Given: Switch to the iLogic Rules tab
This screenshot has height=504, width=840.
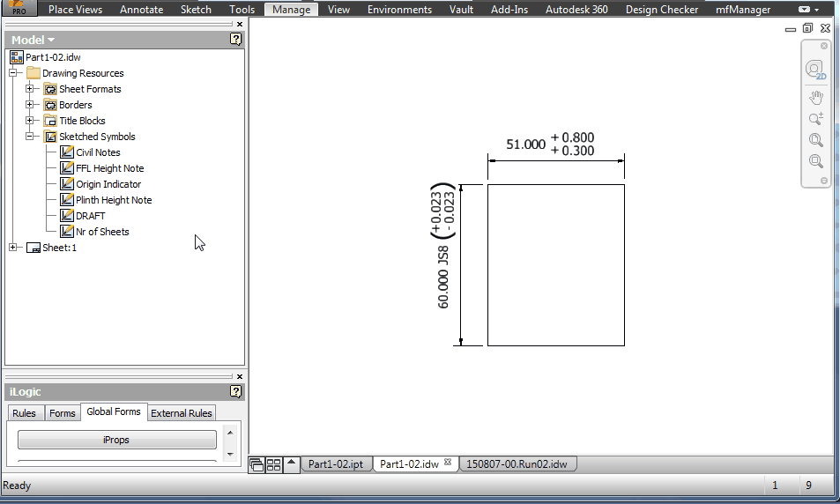Looking at the screenshot, I should [x=24, y=413].
